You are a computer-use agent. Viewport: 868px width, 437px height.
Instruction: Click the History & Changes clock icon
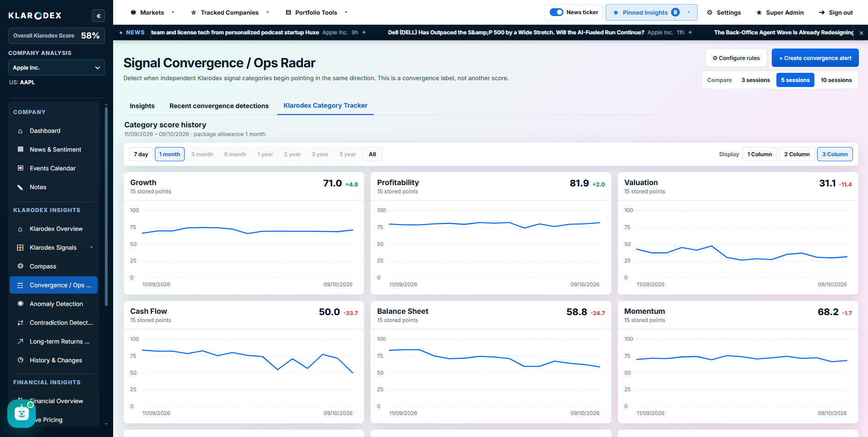click(20, 360)
